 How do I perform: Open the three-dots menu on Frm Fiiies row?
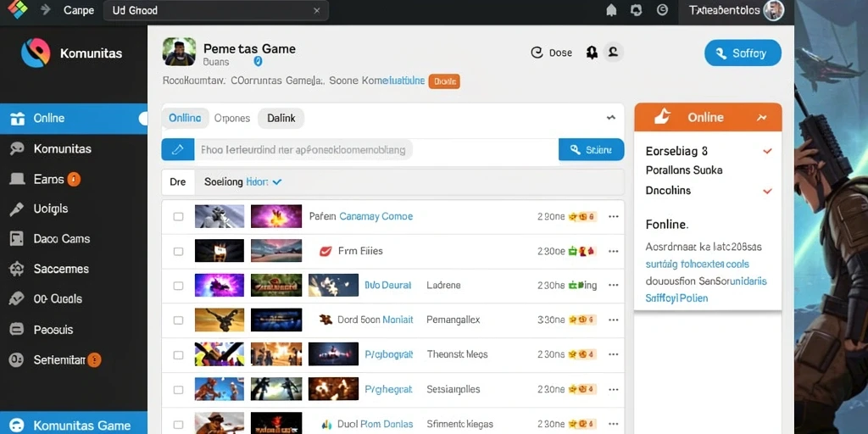coord(614,251)
